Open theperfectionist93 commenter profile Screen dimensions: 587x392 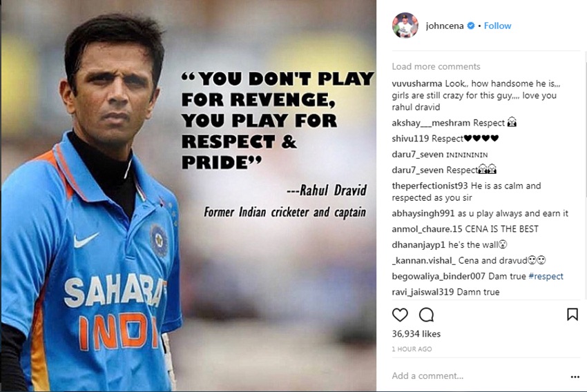pyautogui.click(x=430, y=186)
